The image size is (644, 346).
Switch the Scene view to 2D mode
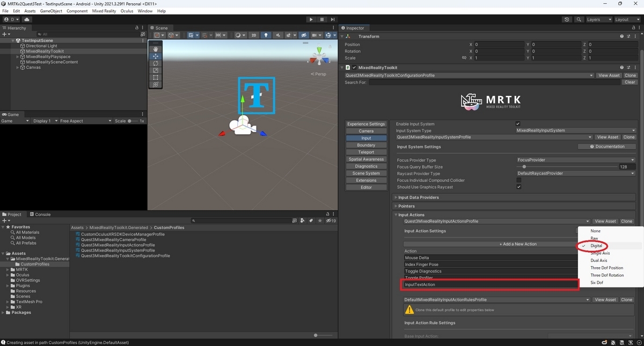point(254,35)
